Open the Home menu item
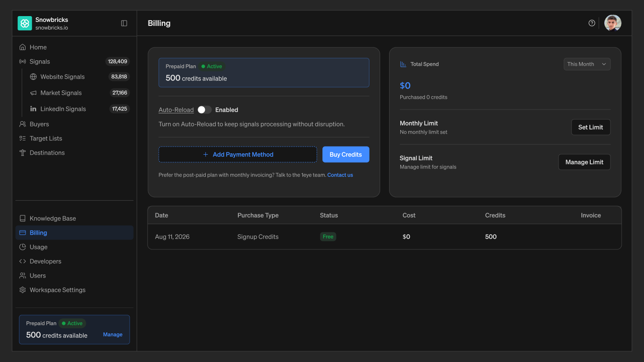This screenshot has height=362, width=644. tap(75, 47)
